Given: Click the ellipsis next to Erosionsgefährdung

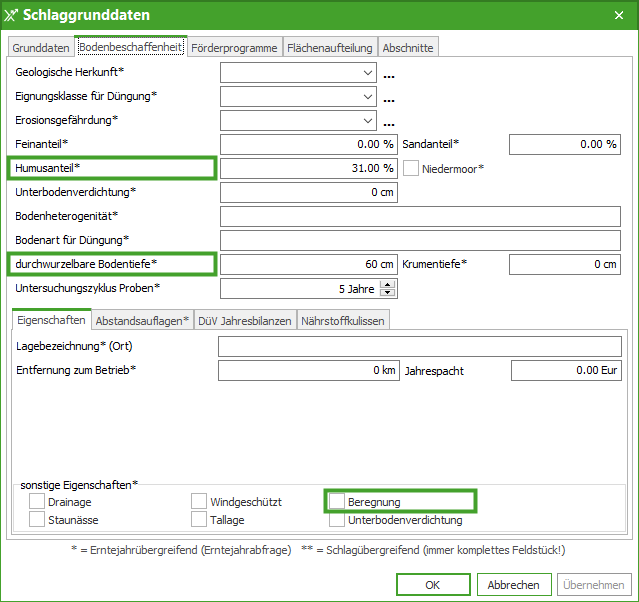Looking at the screenshot, I should pyautogui.click(x=389, y=122).
